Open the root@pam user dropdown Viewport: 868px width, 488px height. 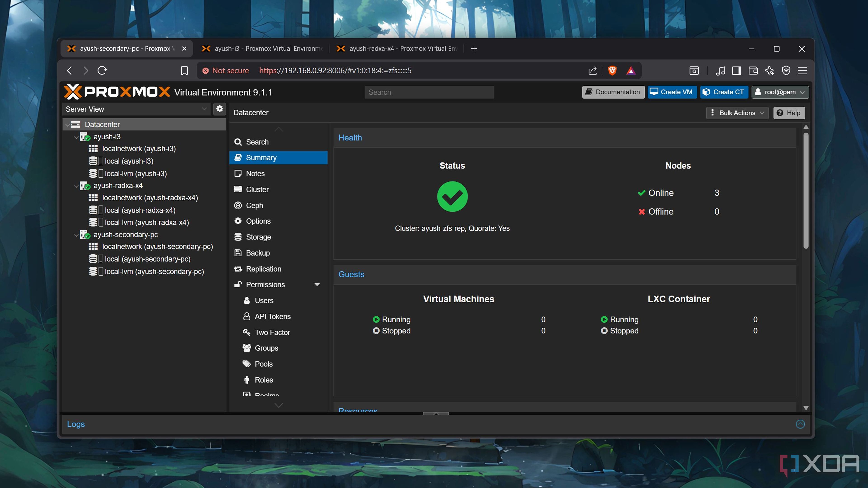click(x=780, y=92)
